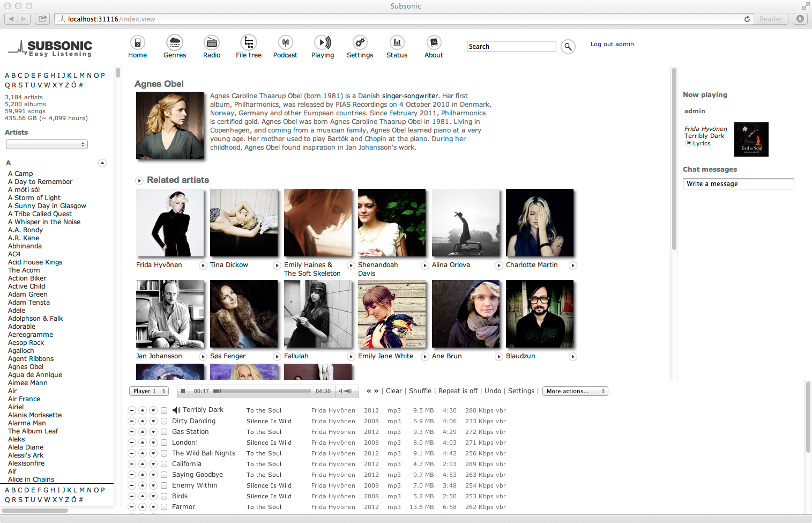The width and height of the screenshot is (812, 523).
Task: Open the Status chart icon
Action: pos(397,42)
